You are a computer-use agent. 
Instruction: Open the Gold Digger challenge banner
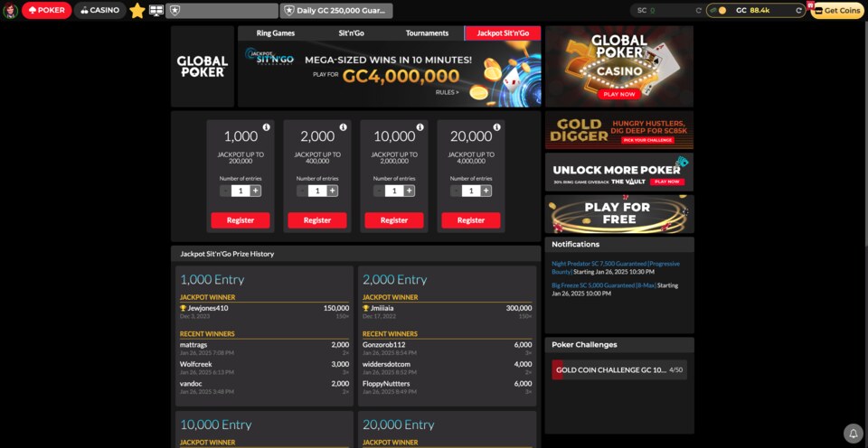(x=618, y=131)
